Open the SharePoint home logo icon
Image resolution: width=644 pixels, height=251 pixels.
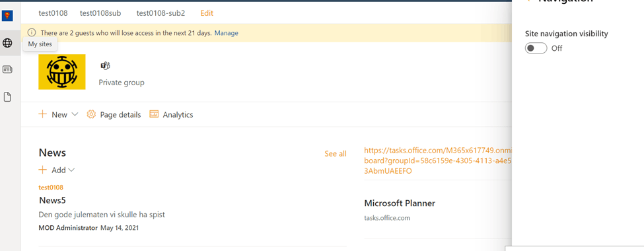click(x=7, y=16)
